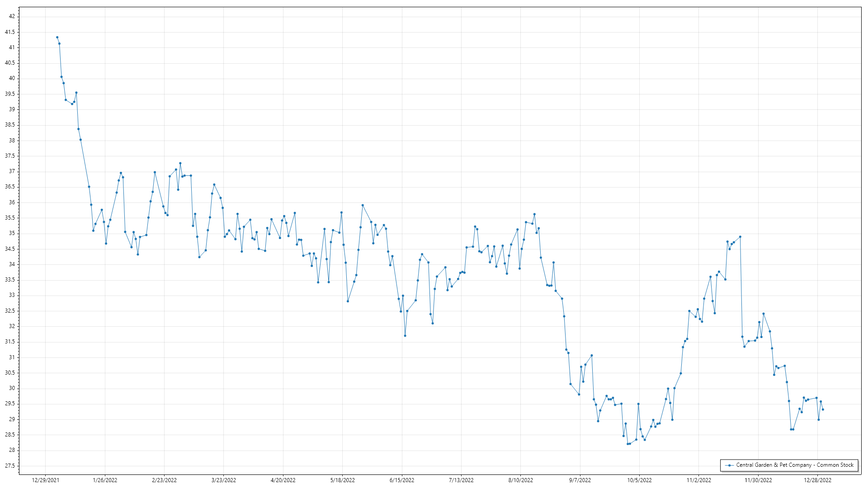Select the mid-June low point near 31.7

pos(405,336)
